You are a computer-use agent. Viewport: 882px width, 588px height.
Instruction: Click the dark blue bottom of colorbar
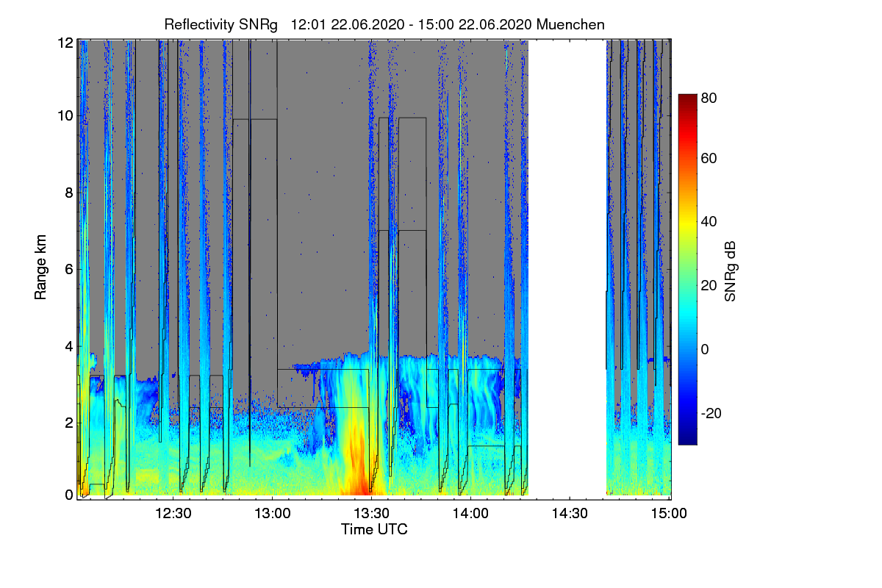point(686,437)
